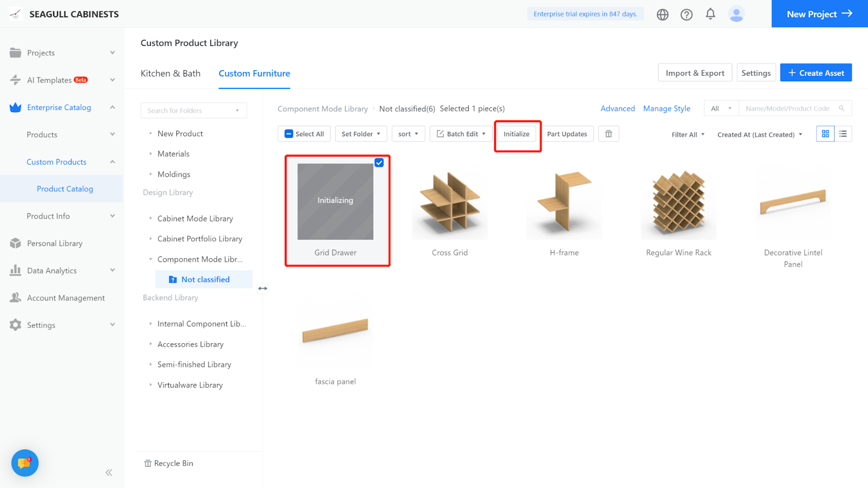868x488 pixels.
Task: Open the Set Folder dropdown
Action: [361, 134]
